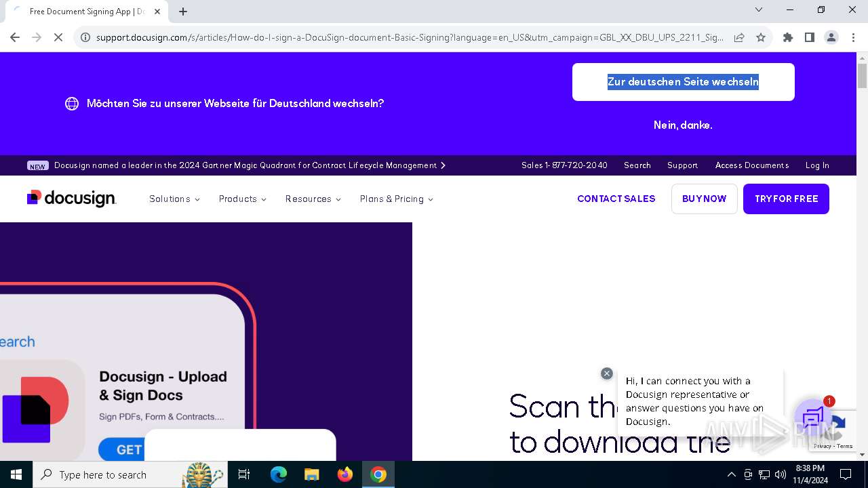Screen dimensions: 868x488
Task: Show hidden system tray icons
Action: pos(731,474)
